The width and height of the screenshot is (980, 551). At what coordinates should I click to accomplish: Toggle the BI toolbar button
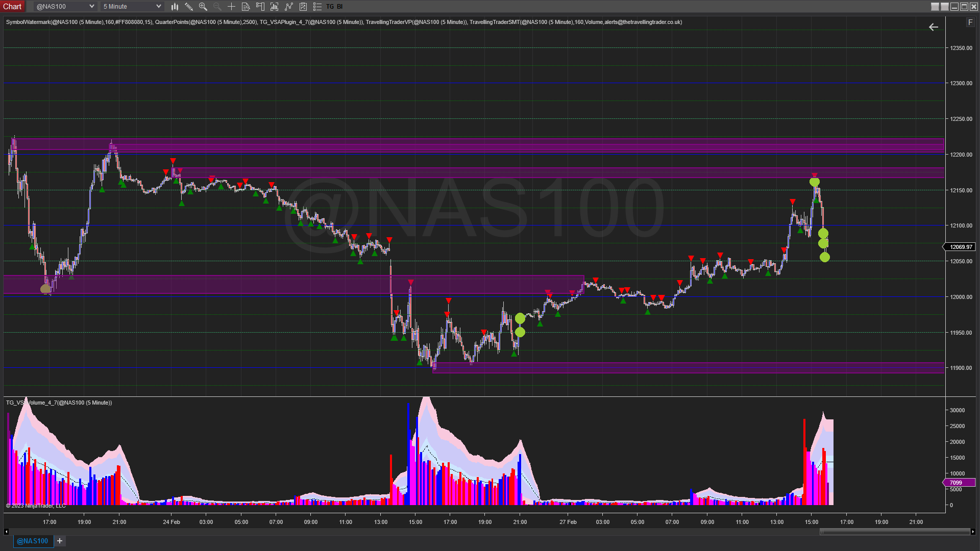pyautogui.click(x=340, y=7)
